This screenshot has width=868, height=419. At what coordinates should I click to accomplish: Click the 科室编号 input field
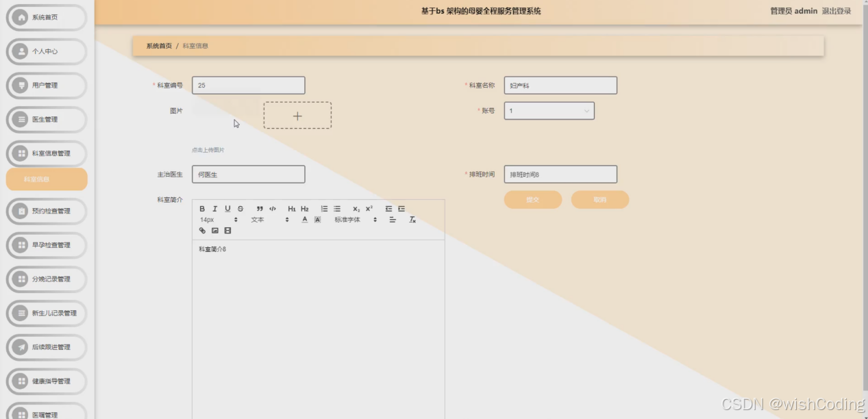click(249, 86)
